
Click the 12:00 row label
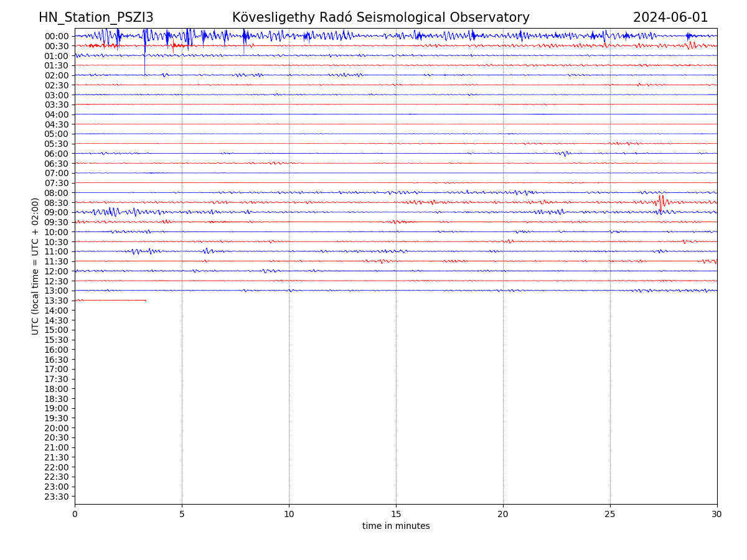click(x=56, y=271)
